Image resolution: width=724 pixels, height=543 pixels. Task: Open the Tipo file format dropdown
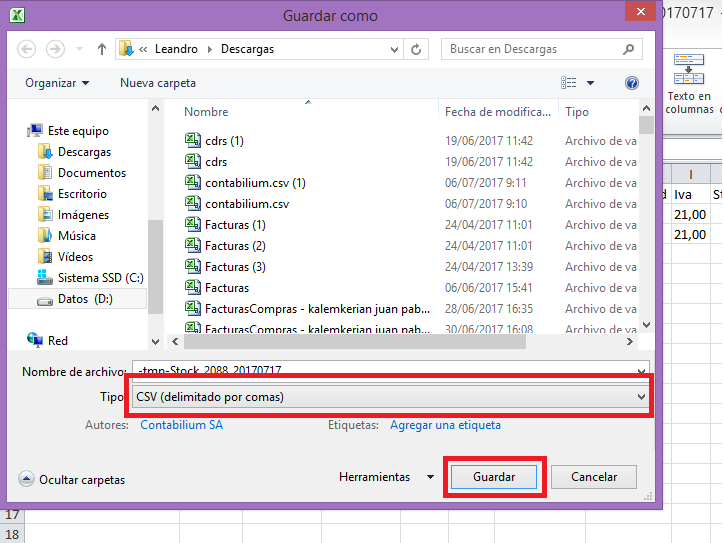point(390,397)
